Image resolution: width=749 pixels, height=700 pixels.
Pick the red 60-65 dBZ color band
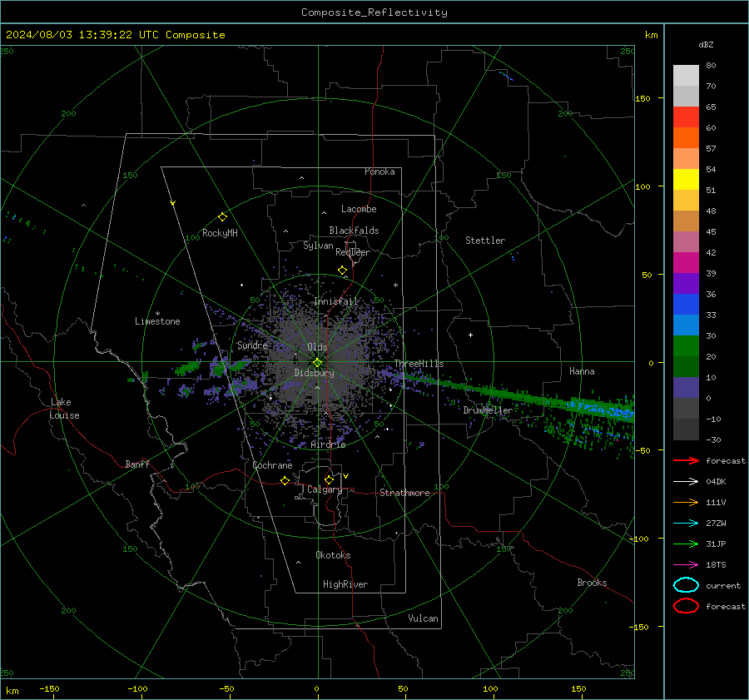point(686,117)
